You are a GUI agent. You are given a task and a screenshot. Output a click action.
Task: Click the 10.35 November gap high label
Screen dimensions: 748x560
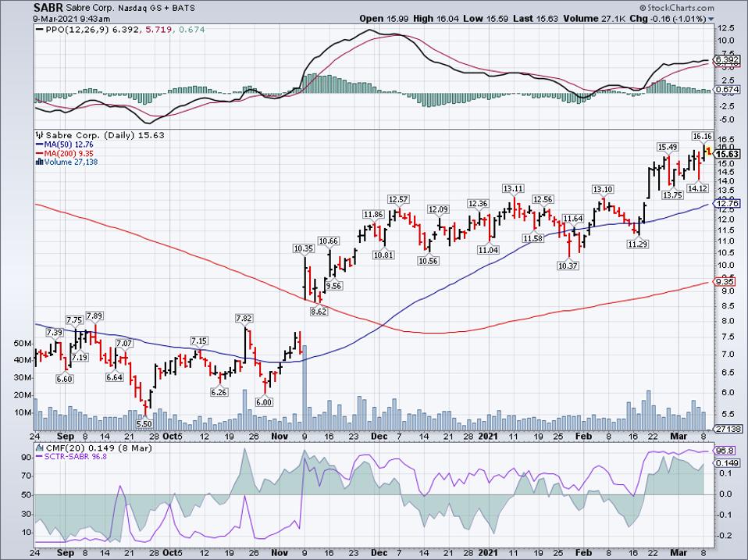(304, 248)
